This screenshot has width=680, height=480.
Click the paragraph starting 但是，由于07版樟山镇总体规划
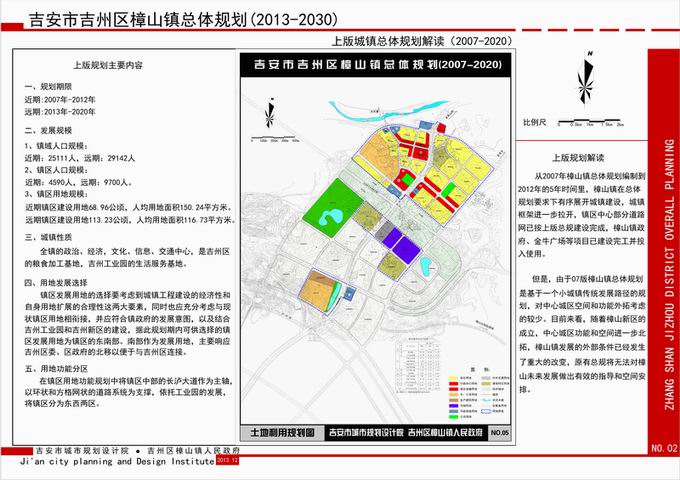click(582, 334)
